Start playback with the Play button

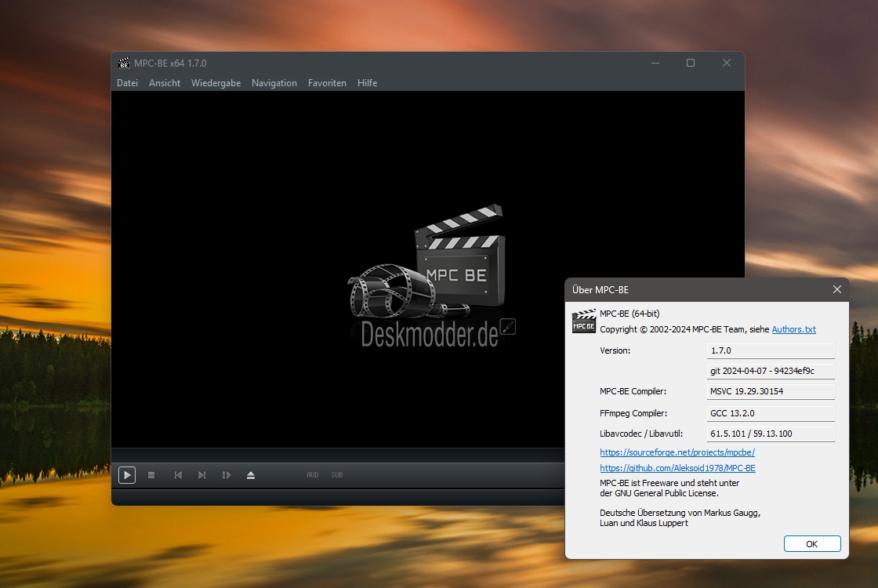[127, 475]
